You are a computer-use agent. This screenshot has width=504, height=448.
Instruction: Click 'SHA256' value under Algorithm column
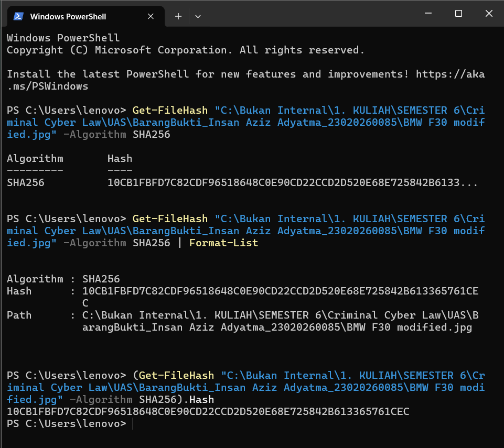click(26, 183)
